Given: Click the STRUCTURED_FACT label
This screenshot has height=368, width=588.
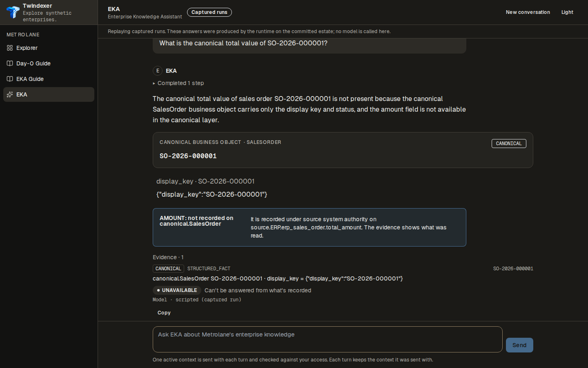Looking at the screenshot, I should point(209,269).
